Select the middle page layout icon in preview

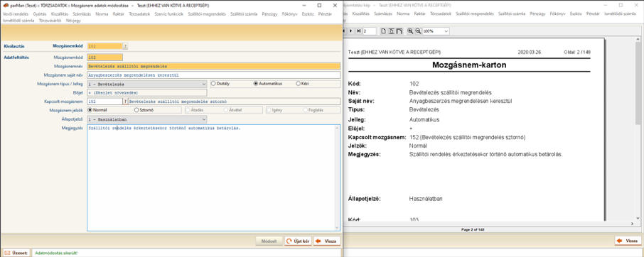[x=392, y=31]
